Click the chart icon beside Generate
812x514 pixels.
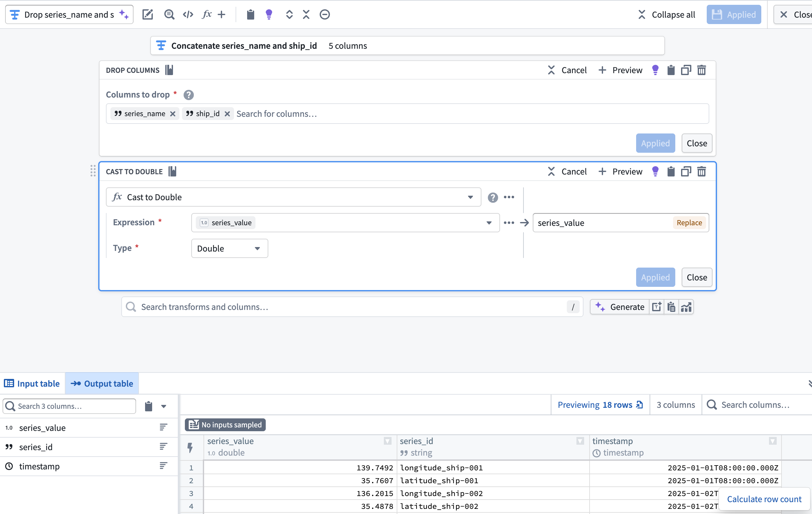click(686, 307)
